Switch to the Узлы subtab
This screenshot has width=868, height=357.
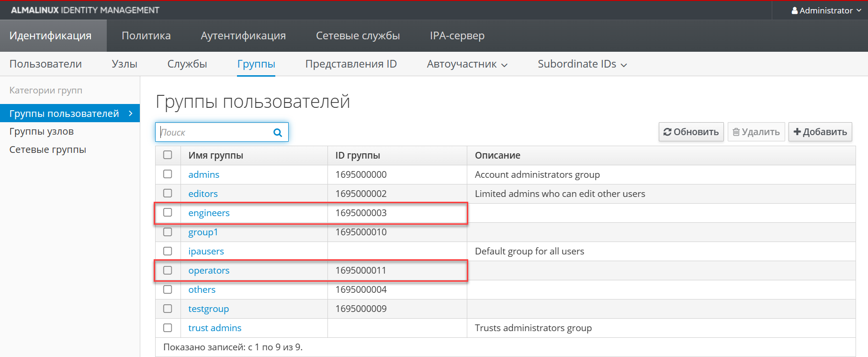click(x=124, y=64)
